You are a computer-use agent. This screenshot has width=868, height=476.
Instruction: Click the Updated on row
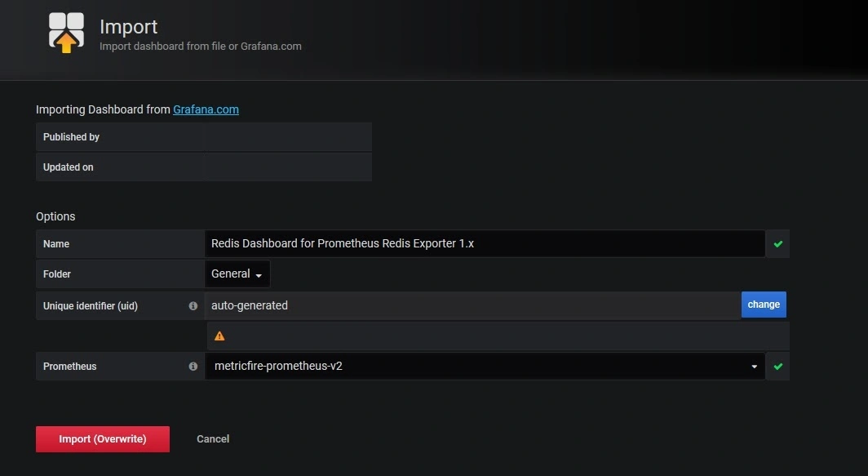click(204, 167)
